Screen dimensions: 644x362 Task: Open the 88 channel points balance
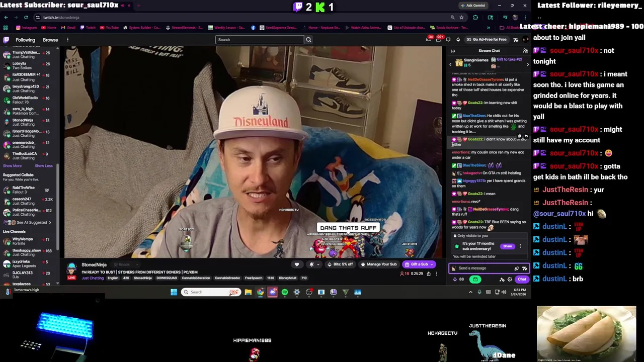tap(458, 280)
